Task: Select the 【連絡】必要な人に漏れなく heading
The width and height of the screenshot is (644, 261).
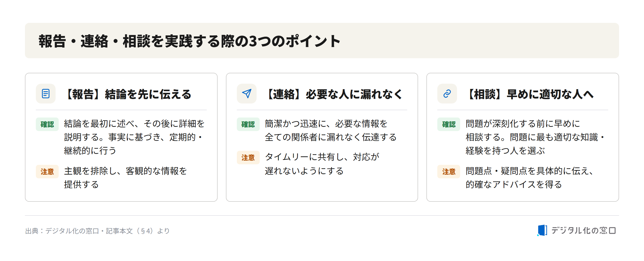Action: (333, 94)
